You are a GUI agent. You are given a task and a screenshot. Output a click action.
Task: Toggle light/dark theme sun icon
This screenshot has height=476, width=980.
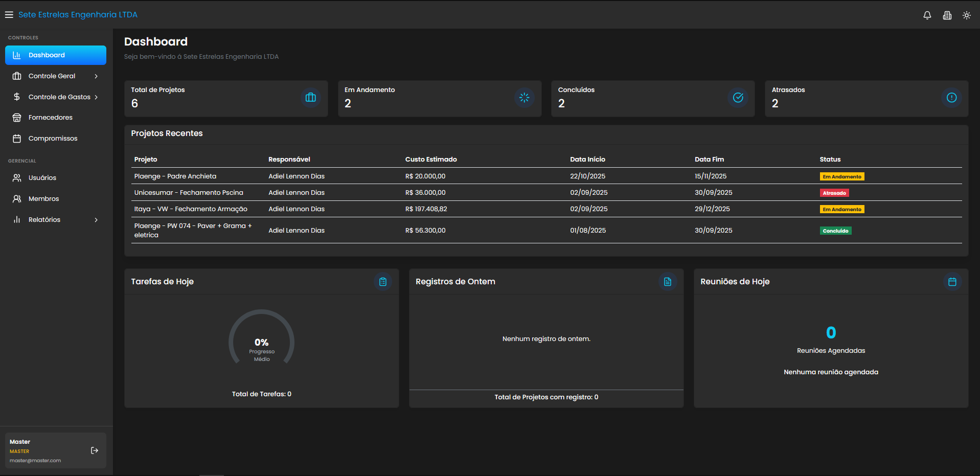pos(966,15)
